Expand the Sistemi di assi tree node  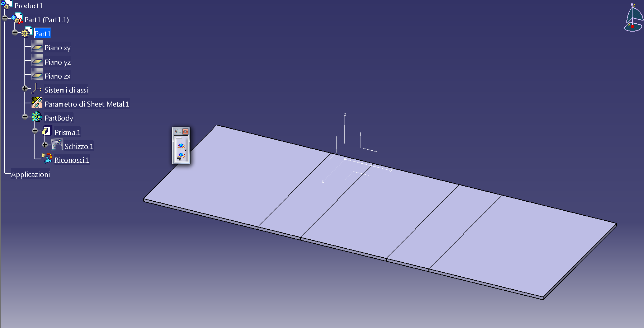click(25, 89)
